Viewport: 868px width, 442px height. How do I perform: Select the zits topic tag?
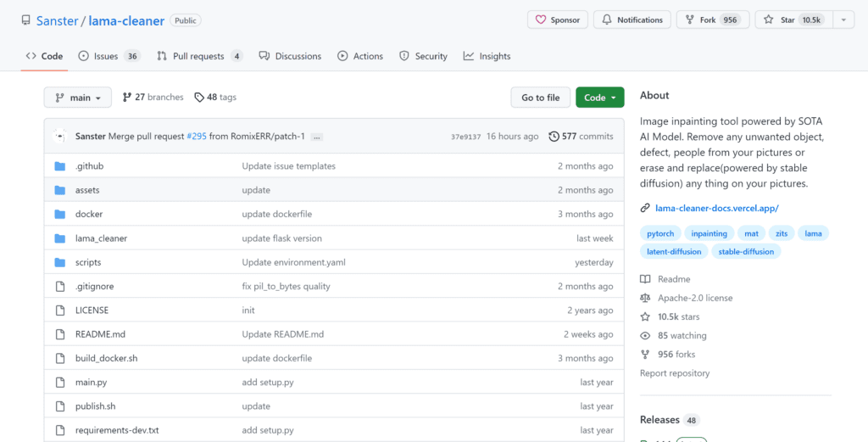click(782, 233)
